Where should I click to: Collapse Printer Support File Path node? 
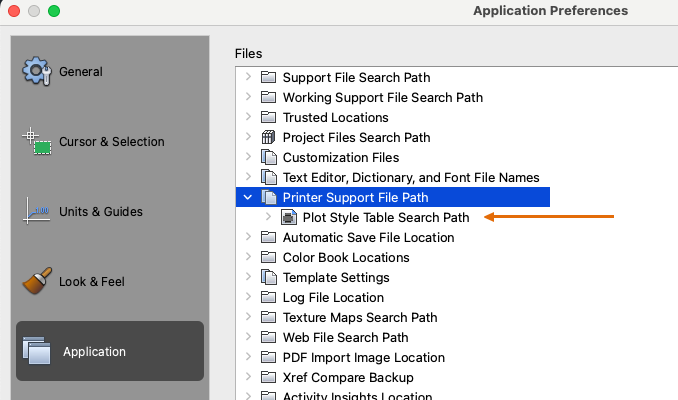[248, 197]
